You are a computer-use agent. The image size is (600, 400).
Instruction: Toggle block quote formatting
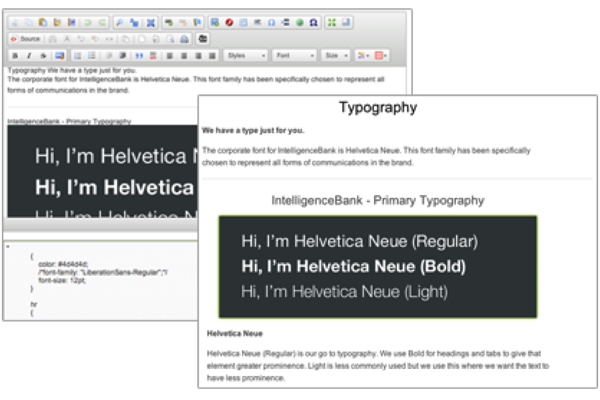coord(139,56)
